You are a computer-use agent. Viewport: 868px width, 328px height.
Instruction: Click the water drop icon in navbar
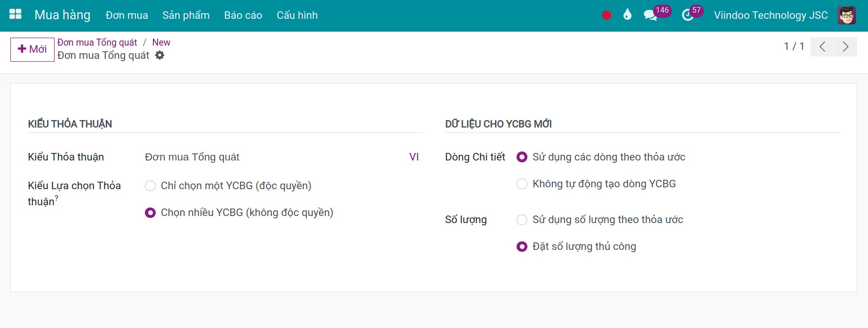click(627, 15)
